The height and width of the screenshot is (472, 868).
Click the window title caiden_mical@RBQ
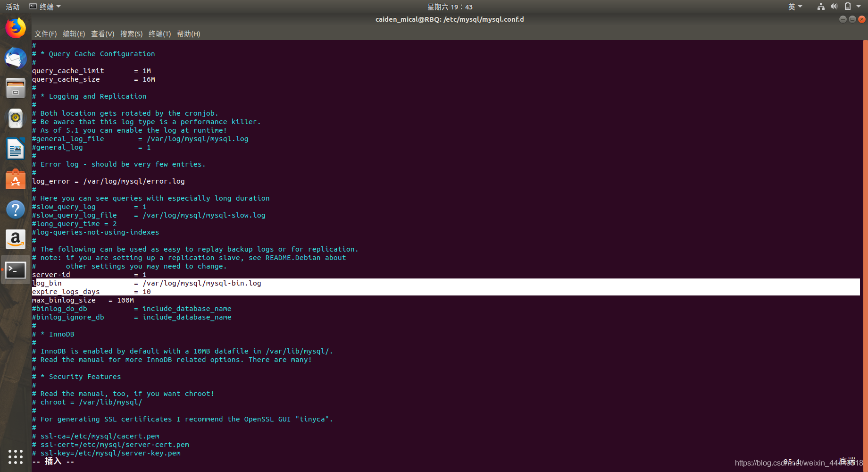(450, 19)
